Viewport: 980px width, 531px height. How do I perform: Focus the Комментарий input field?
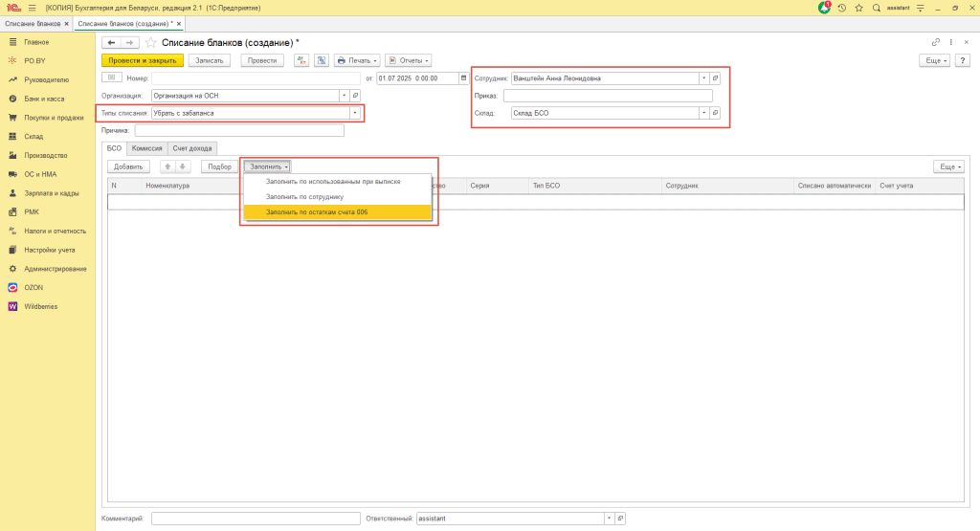(256, 519)
